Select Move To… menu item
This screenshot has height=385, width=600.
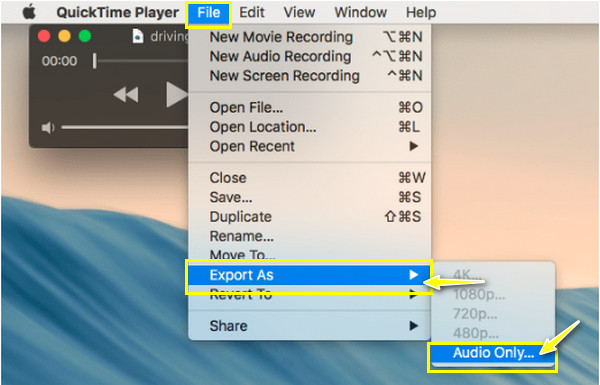pos(310,254)
